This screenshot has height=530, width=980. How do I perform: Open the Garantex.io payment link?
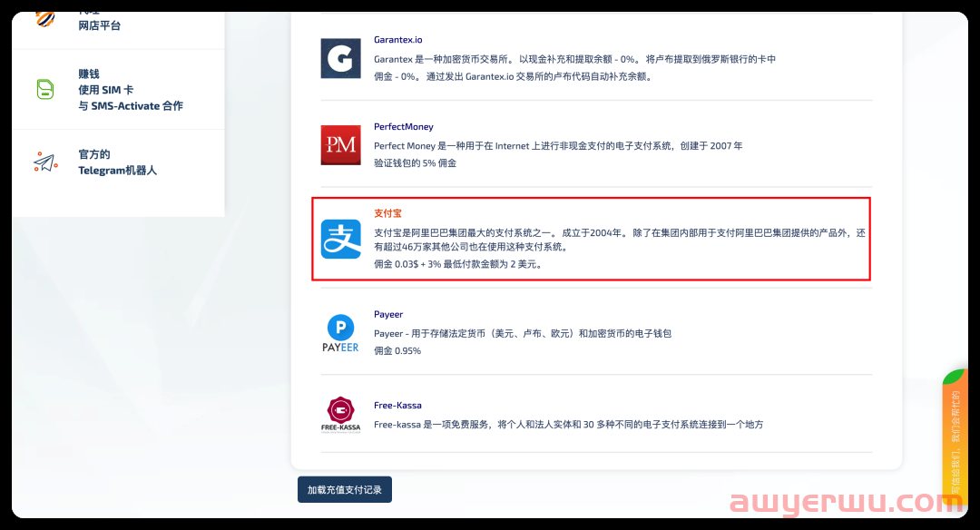point(398,39)
